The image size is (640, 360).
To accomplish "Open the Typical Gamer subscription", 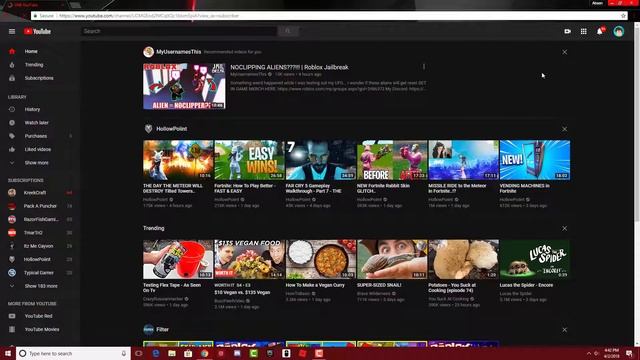I will pos(40,273).
